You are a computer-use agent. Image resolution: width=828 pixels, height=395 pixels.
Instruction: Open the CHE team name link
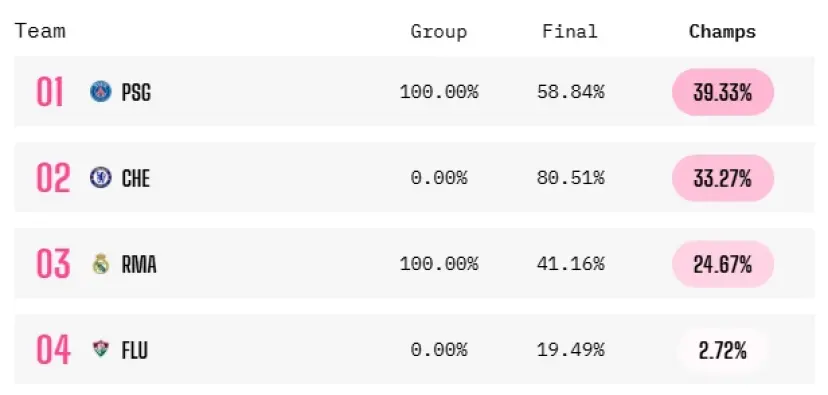click(x=136, y=178)
